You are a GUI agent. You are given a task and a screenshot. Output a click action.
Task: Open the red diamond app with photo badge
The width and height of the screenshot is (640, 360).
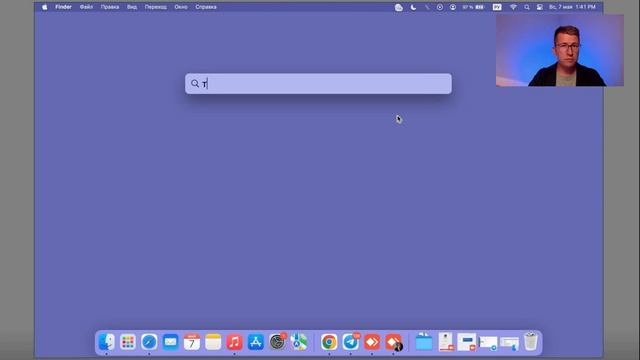pyautogui.click(x=393, y=342)
